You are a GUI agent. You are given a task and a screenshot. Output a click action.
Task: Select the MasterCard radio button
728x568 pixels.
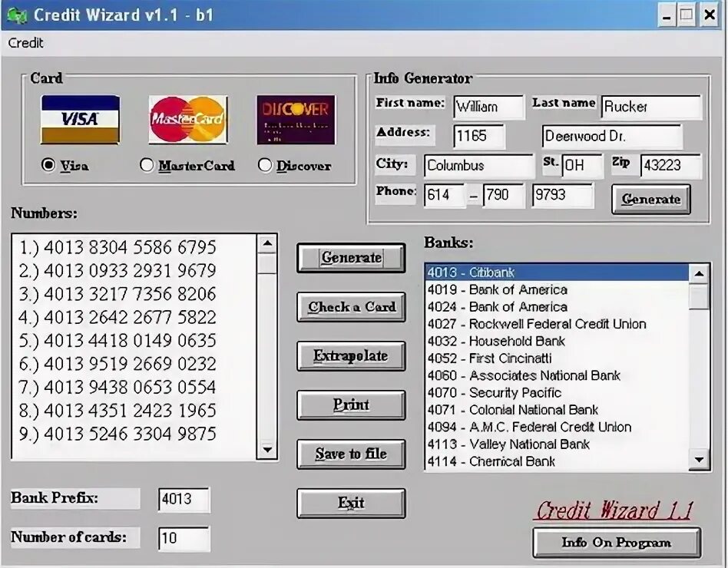click(147, 165)
